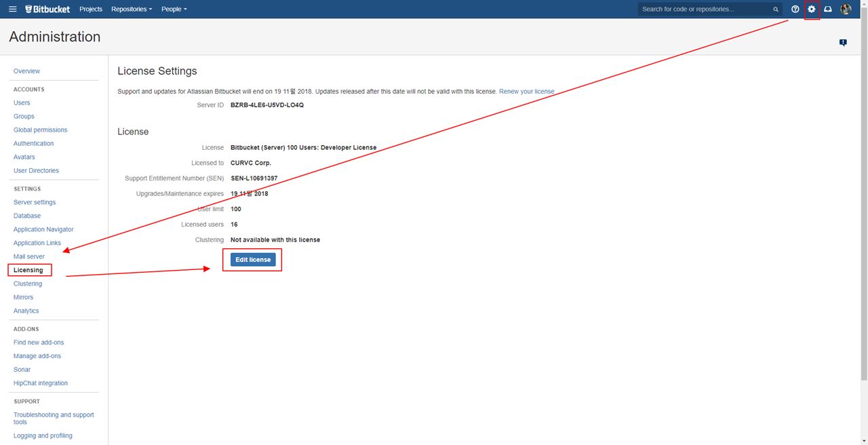The width and height of the screenshot is (868, 445).
Task: Click the 'Not available with this license' text
Action: [x=275, y=240]
